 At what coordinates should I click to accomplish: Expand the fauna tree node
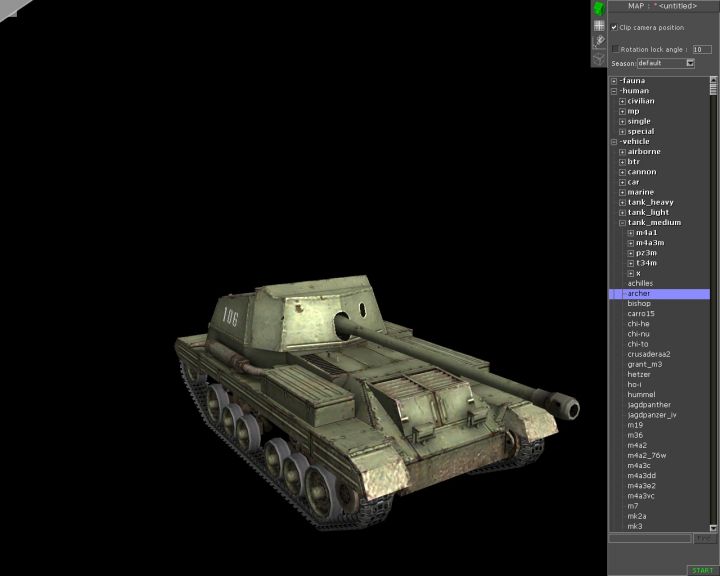[614, 80]
